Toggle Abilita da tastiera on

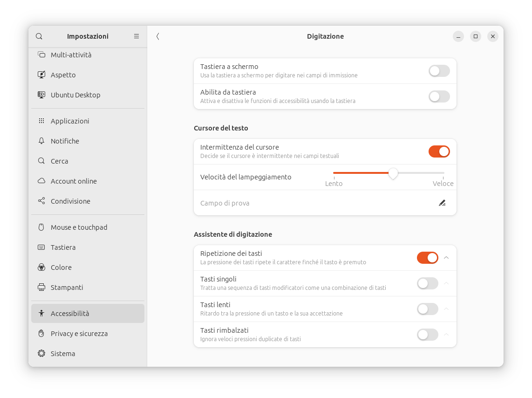[439, 96]
